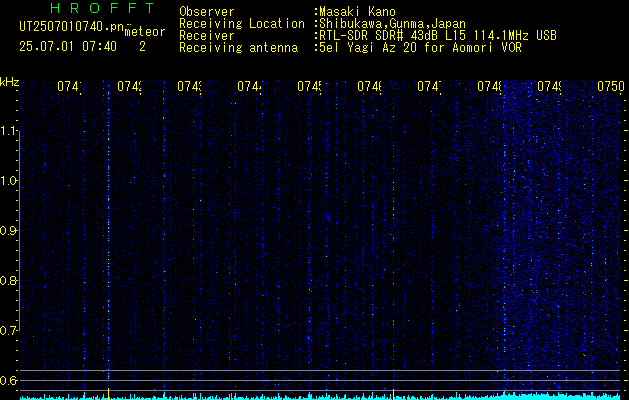629x400 pixels.
Task: Click the 0.7 kHz frequency axis label
Action: tap(8, 330)
